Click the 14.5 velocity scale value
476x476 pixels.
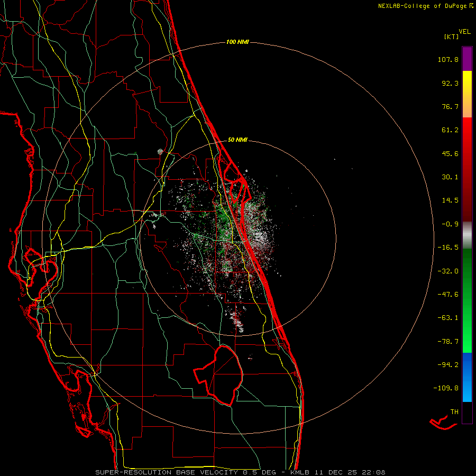tap(450, 200)
